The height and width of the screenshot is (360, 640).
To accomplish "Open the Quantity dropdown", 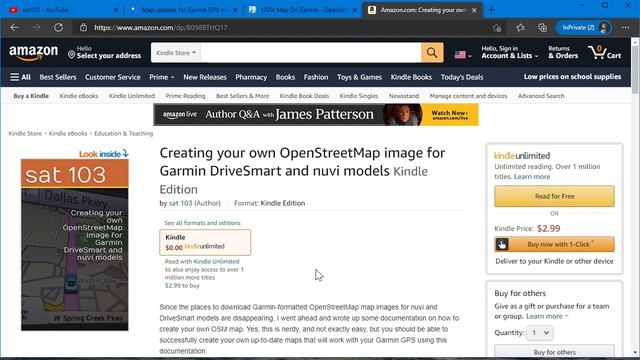I will click(x=540, y=333).
